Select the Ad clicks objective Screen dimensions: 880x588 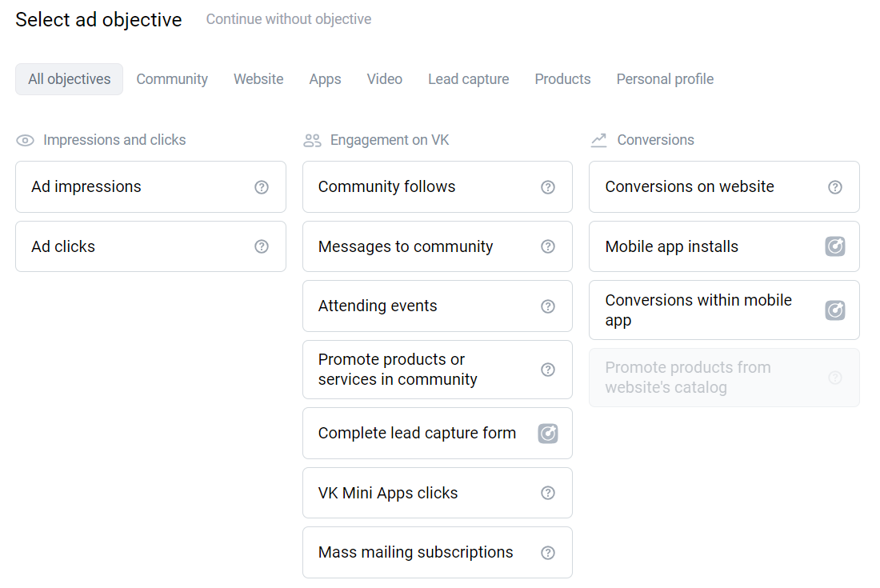pos(150,246)
